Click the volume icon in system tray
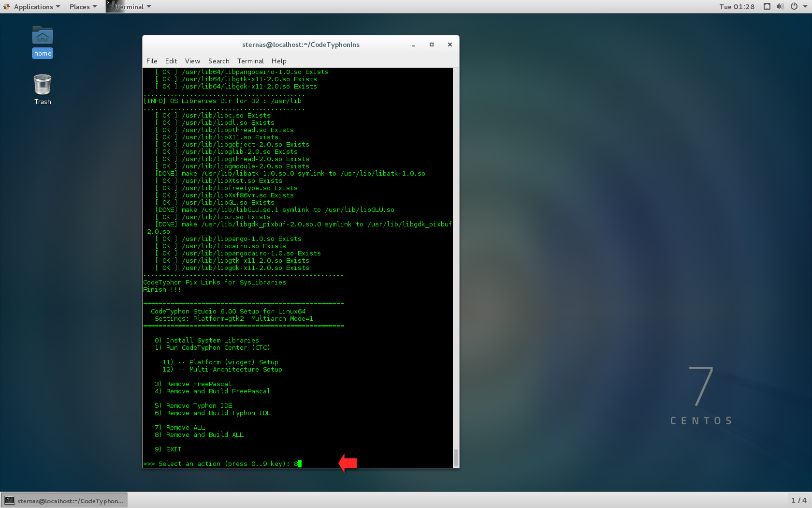 pyautogui.click(x=780, y=6)
